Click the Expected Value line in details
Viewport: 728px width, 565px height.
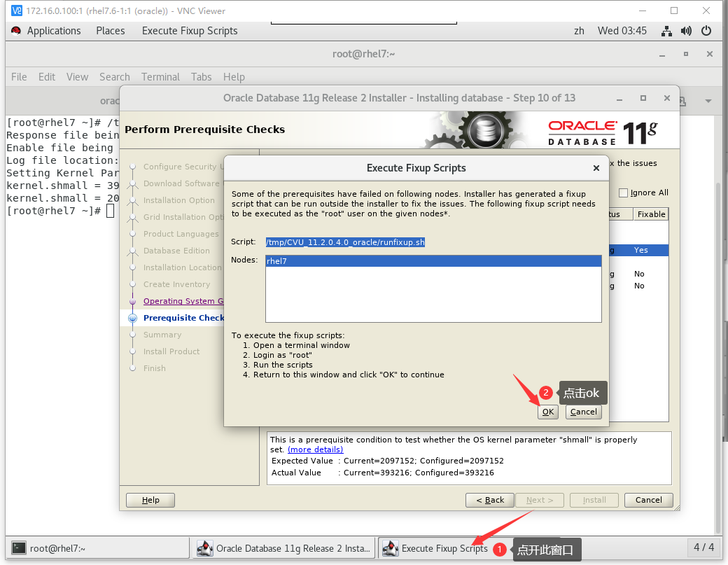click(x=387, y=461)
